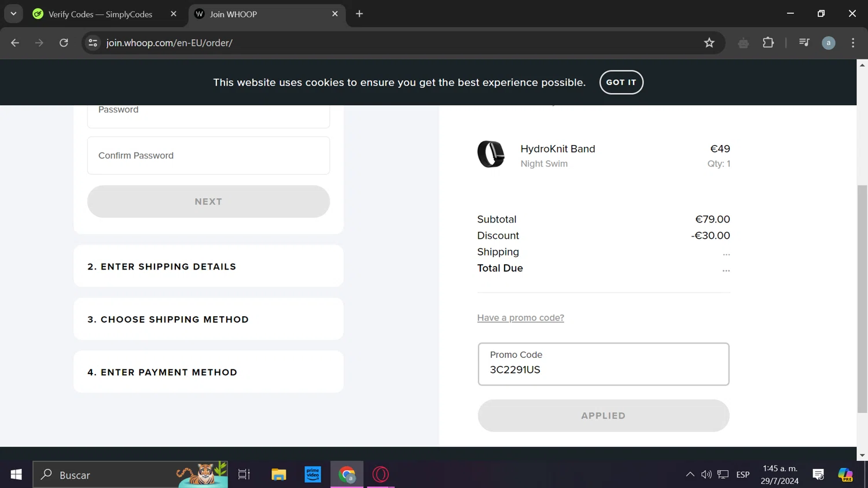The width and height of the screenshot is (868, 488).
Task: Open the clock and date panel
Action: 779,475
